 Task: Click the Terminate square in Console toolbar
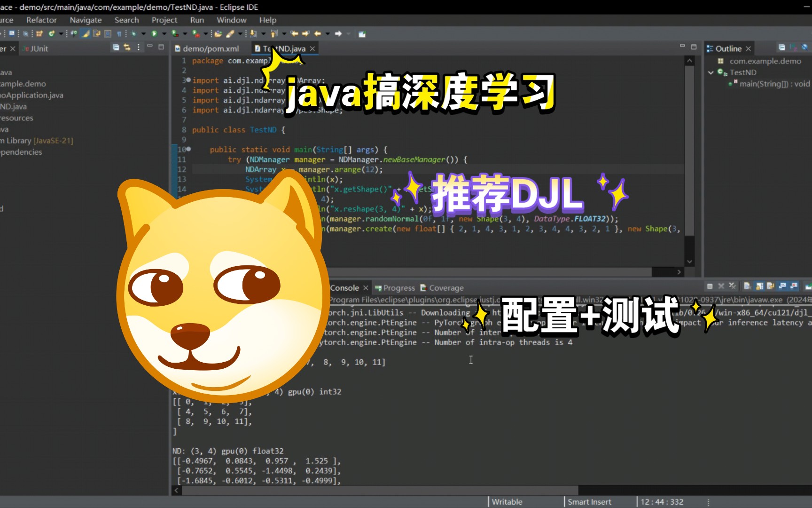(x=710, y=286)
